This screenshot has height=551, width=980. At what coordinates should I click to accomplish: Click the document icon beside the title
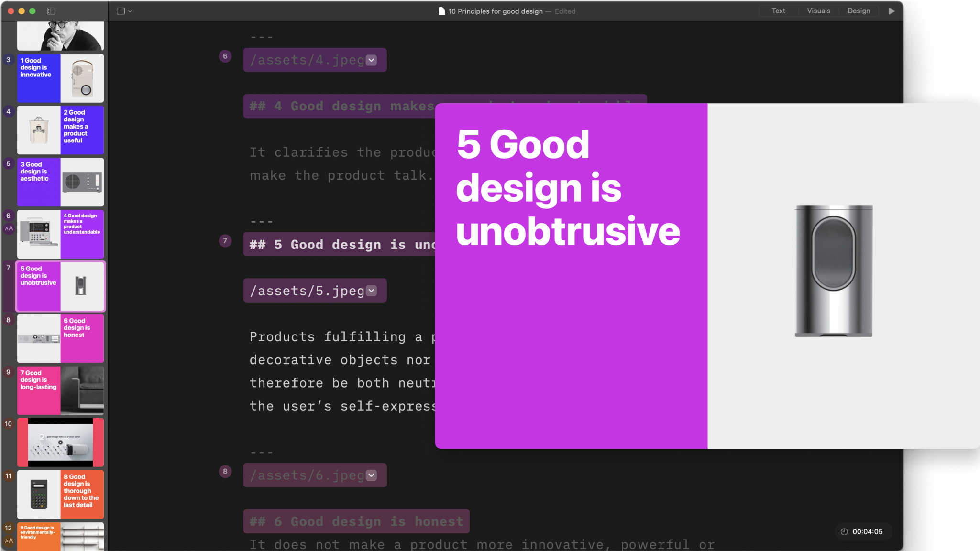440,11
